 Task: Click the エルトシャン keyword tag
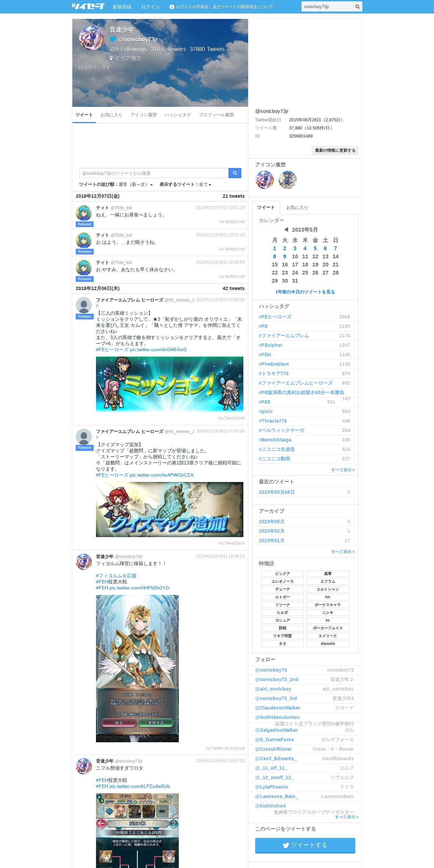tap(328, 589)
